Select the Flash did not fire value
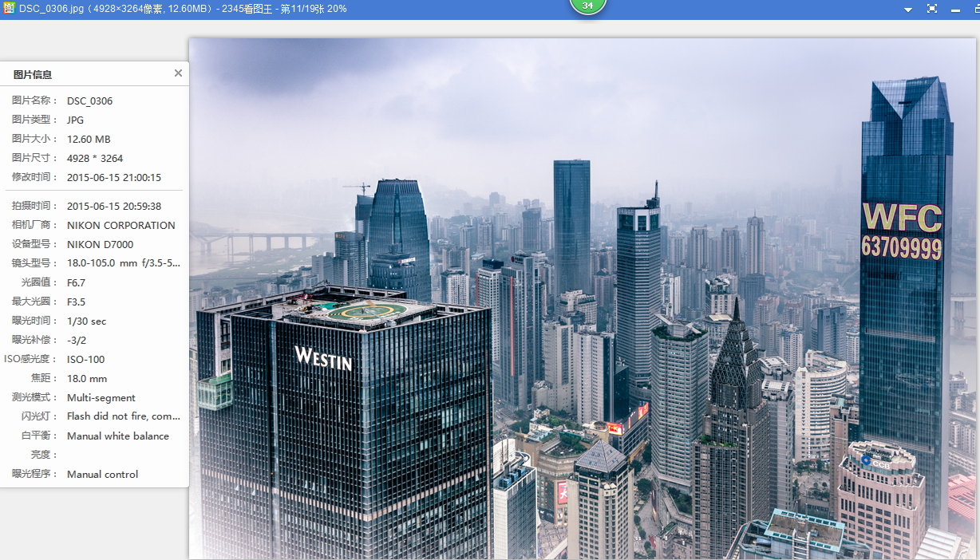Viewport: 980px width, 560px height. tap(124, 416)
